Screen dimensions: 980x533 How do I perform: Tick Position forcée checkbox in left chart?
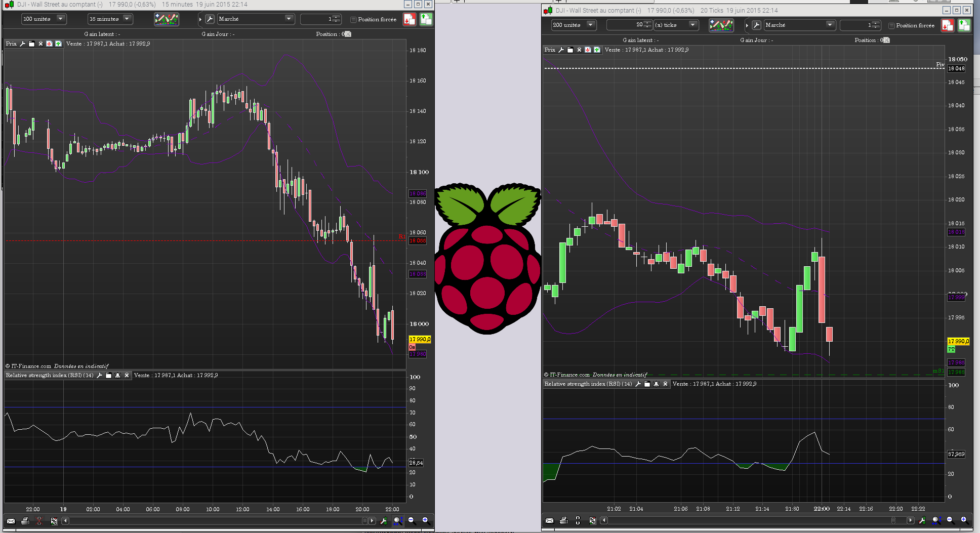click(x=353, y=20)
